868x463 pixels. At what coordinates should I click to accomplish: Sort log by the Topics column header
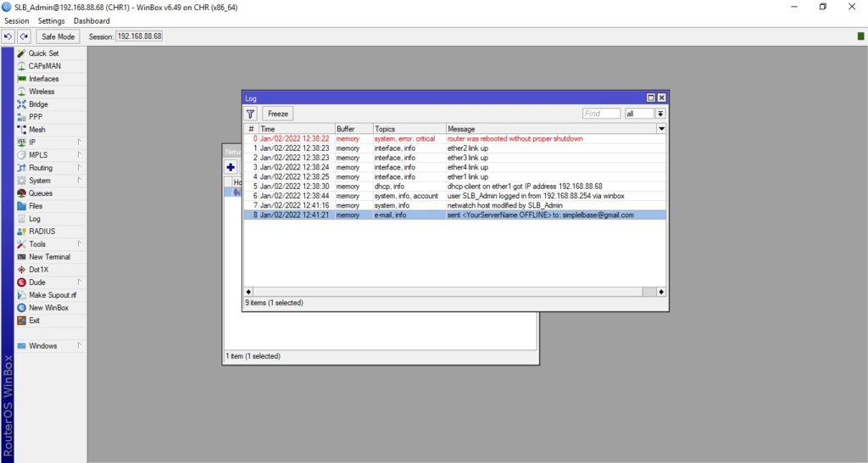(x=409, y=129)
